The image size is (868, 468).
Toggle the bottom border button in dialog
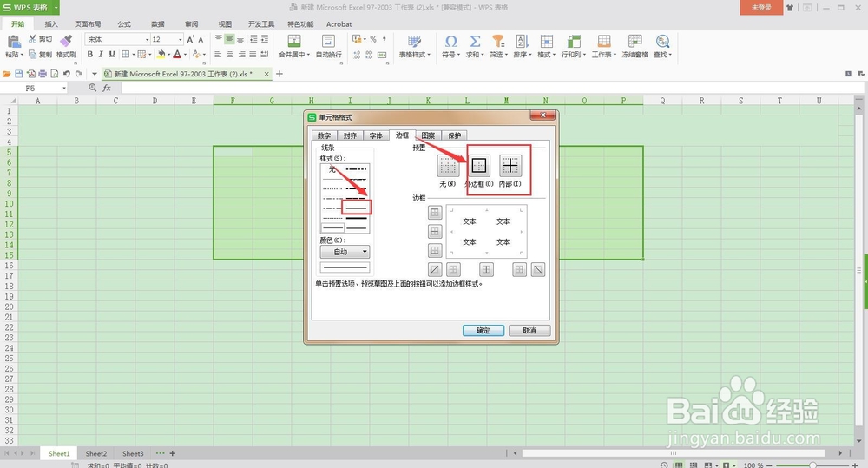(x=435, y=251)
